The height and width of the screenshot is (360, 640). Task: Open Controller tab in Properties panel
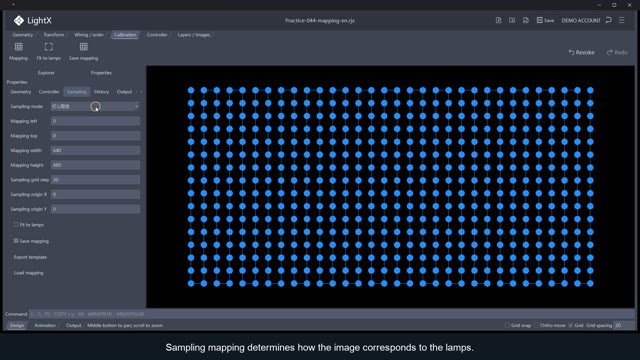pos(49,92)
